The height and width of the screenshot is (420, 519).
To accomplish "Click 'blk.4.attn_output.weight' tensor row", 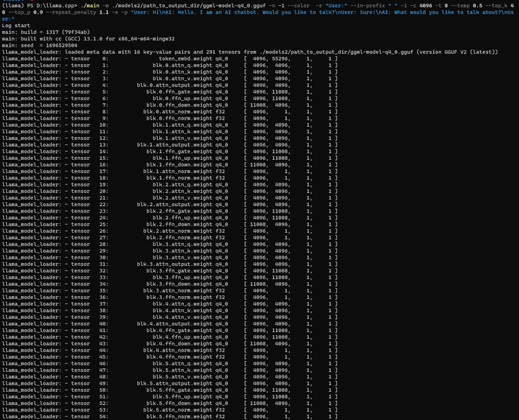I will [169, 323].
